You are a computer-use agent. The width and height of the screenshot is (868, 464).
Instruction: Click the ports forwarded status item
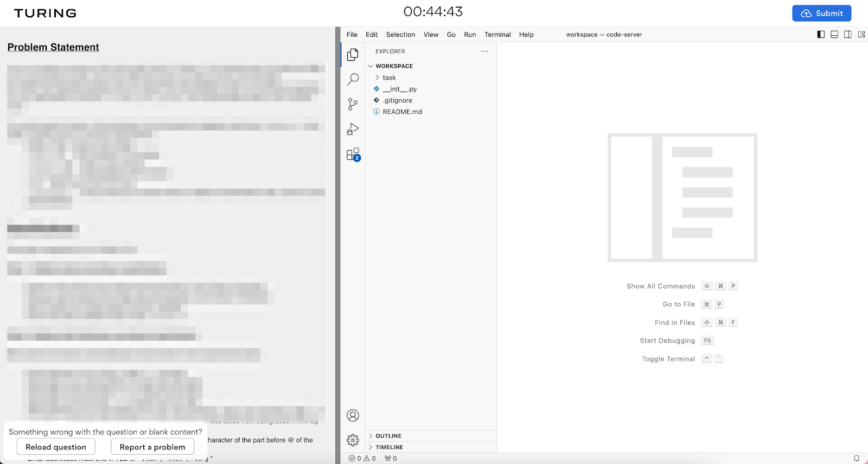391,459
